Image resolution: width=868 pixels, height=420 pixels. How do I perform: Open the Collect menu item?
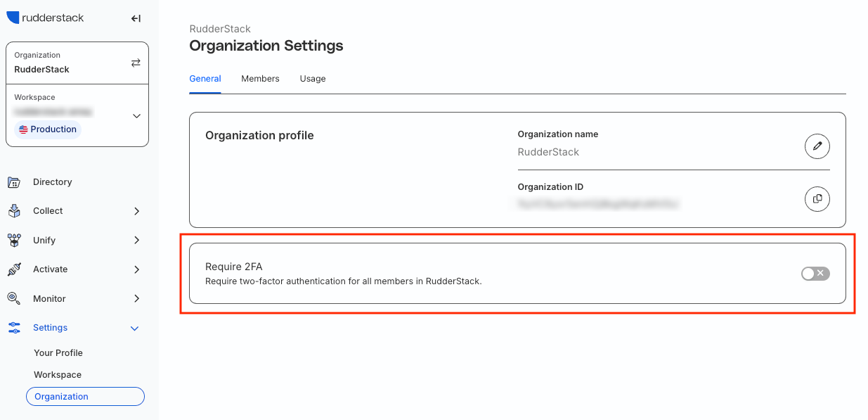coord(48,211)
